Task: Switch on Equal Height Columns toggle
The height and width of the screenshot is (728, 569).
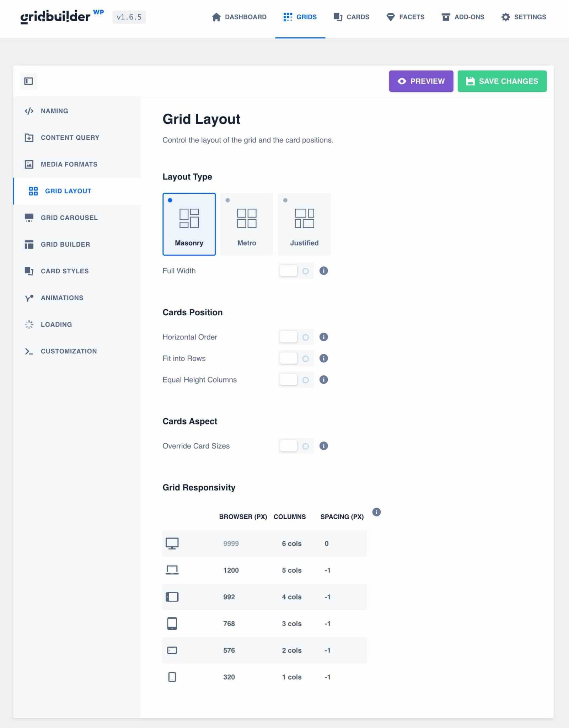Action: (296, 380)
